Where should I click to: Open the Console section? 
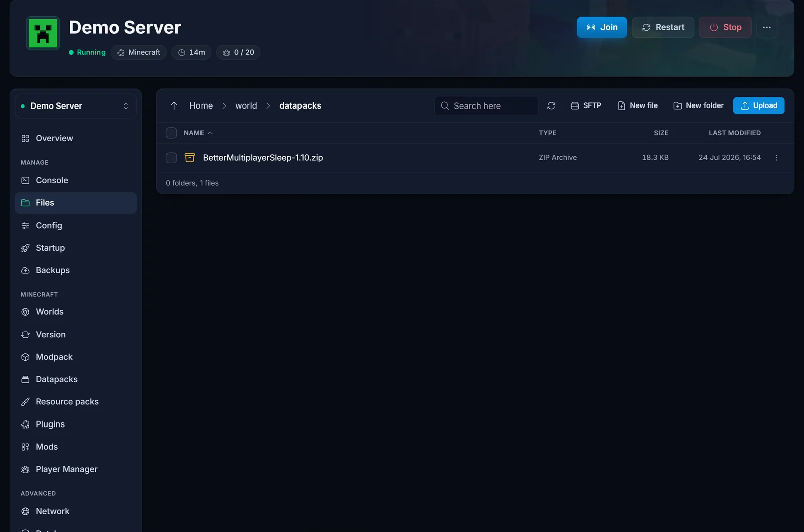coord(75,180)
